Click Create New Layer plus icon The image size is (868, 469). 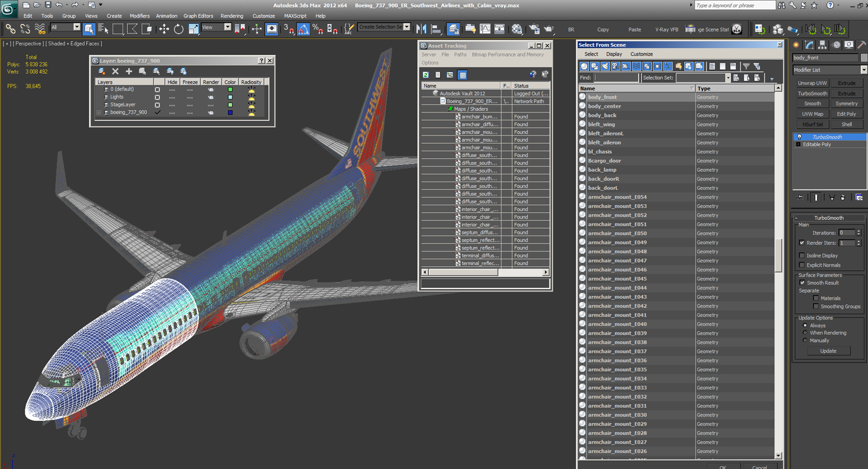[x=129, y=72]
